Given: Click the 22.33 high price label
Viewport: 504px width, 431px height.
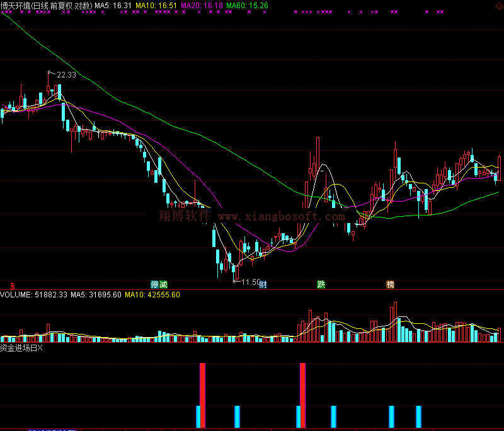Looking at the screenshot, I should click(66, 75).
